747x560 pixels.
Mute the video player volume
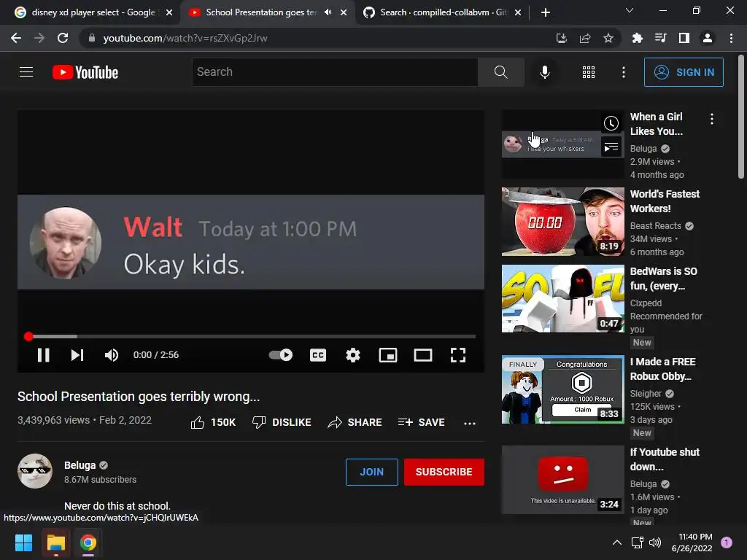[112, 355]
